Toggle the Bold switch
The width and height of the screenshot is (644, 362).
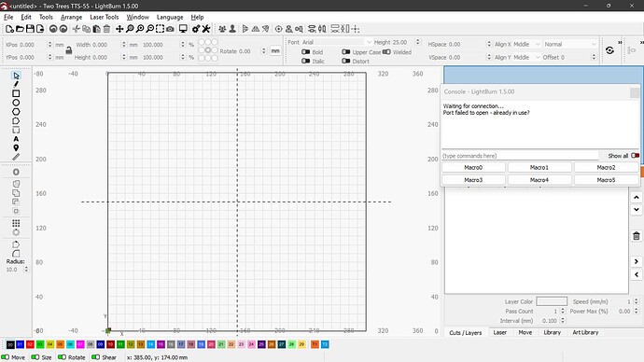pos(305,52)
